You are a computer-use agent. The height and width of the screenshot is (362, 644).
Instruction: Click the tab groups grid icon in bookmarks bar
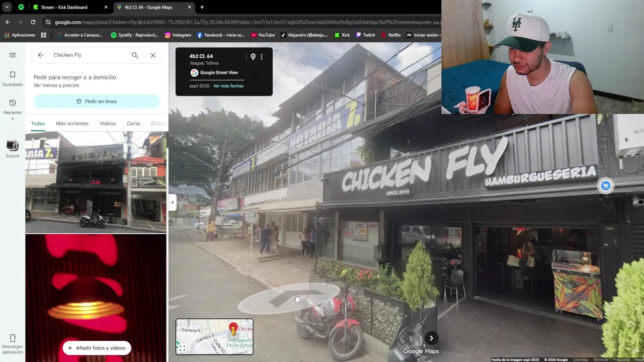(x=43, y=35)
